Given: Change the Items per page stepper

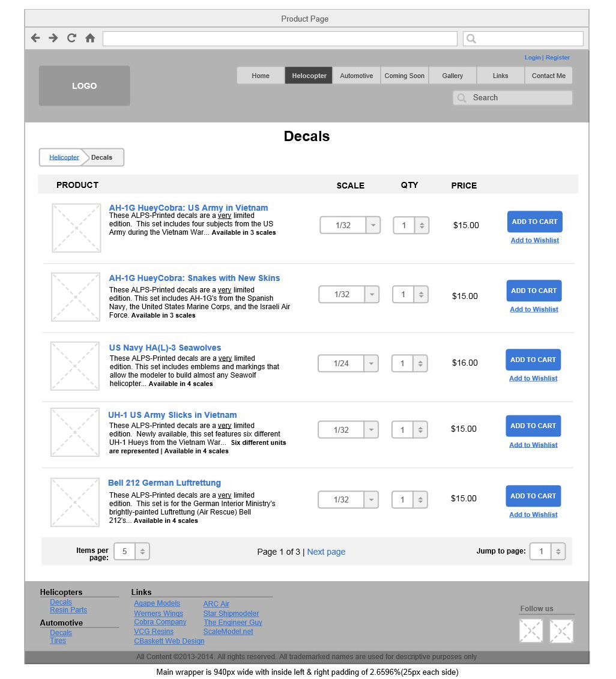Looking at the screenshot, I should [142, 551].
